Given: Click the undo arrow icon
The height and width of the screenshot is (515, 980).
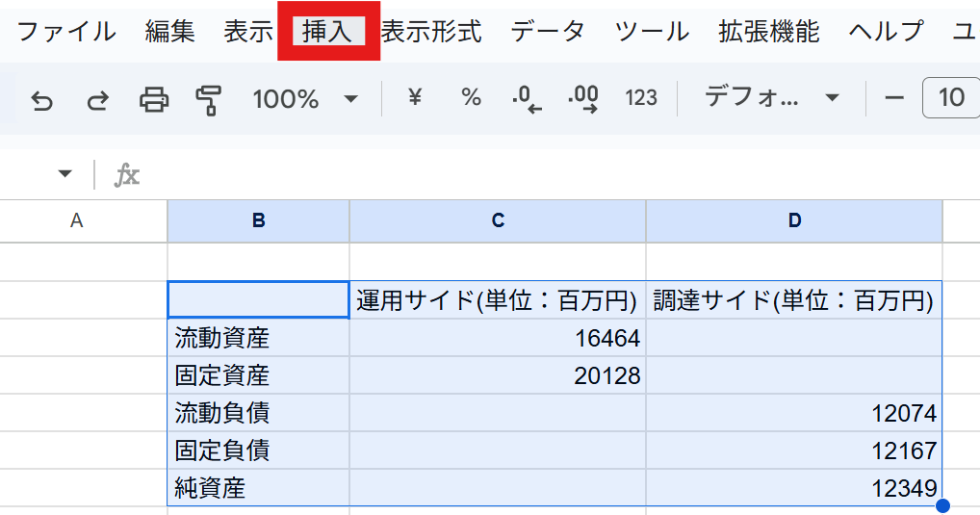Looking at the screenshot, I should pos(41,98).
